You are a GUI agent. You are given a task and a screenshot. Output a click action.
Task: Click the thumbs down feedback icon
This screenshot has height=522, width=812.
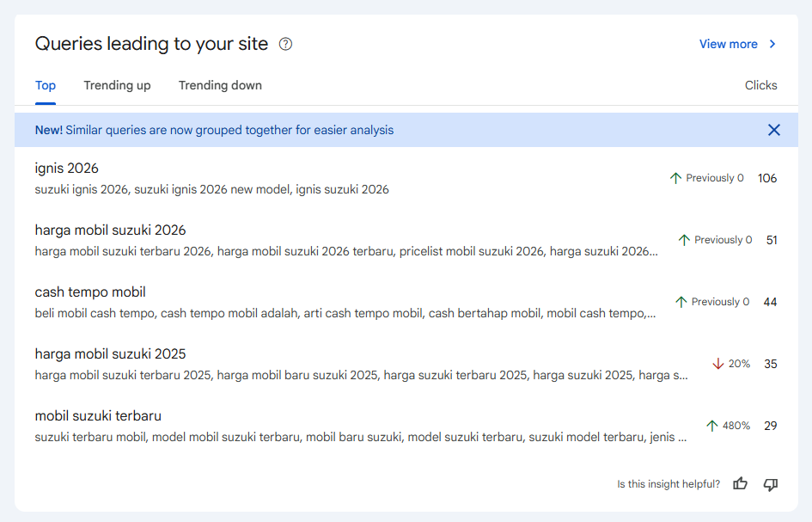pos(771,484)
